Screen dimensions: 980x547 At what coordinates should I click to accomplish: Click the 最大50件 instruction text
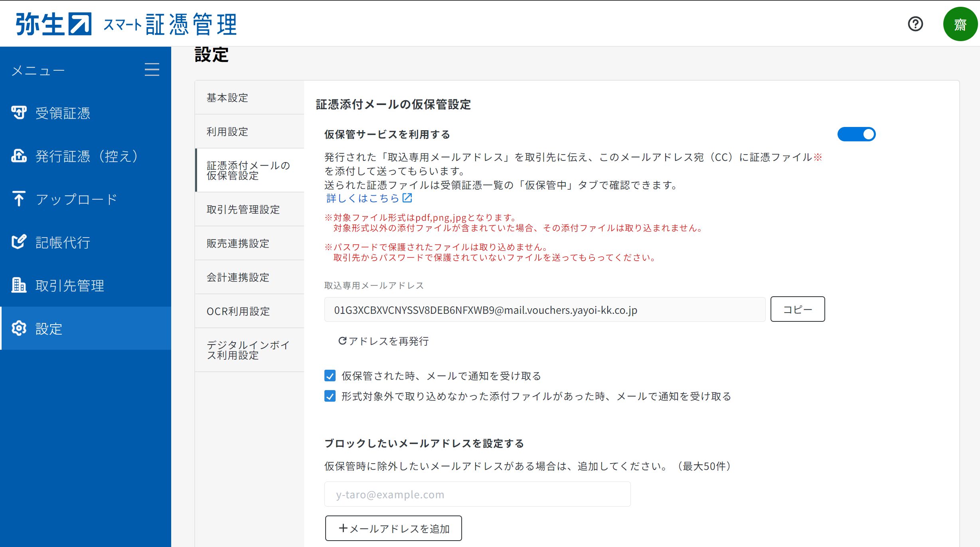528,466
